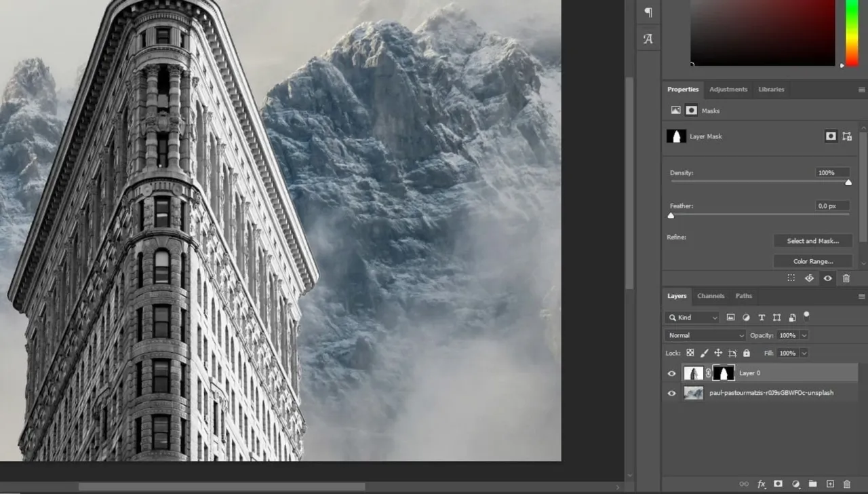This screenshot has height=494, width=868.
Task: Open the Character panel icon
Action: coord(648,39)
